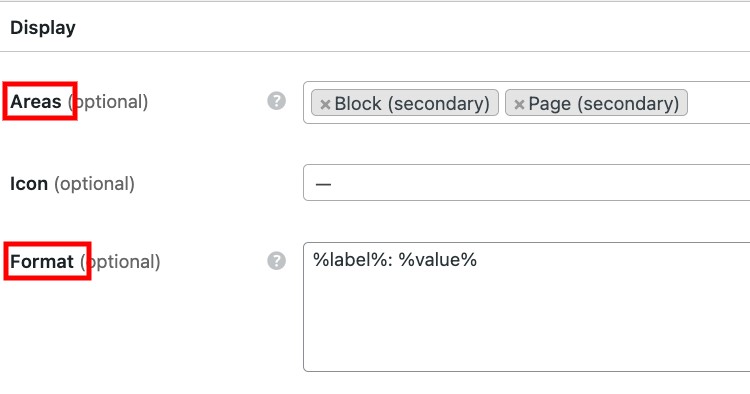Viewport: 750px width, 394px height.
Task: Select the Block (secondary) tag label
Action: click(412, 103)
